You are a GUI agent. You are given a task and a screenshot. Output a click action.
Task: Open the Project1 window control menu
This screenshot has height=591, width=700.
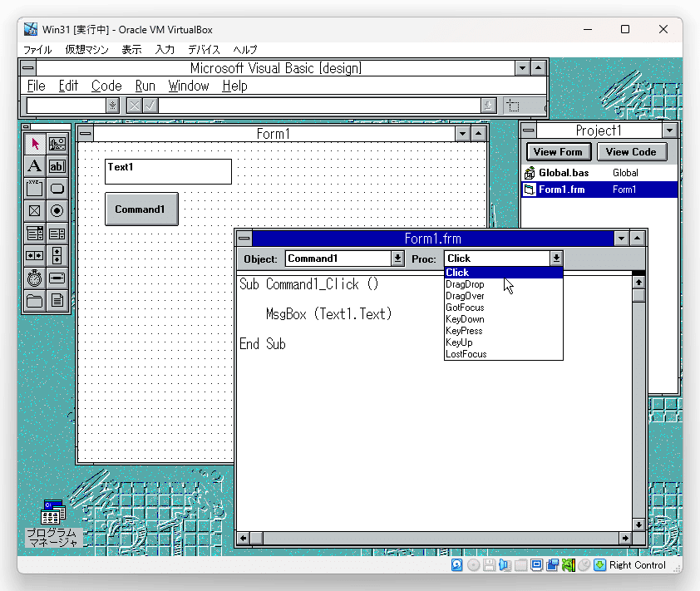(x=529, y=131)
